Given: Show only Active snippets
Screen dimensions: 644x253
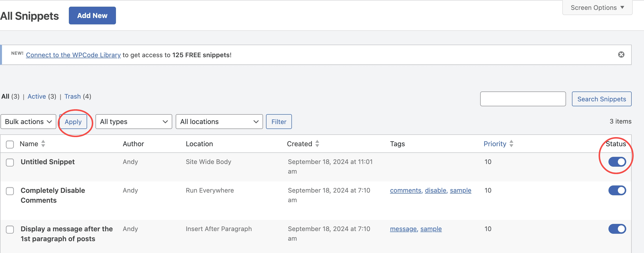Looking at the screenshot, I should click(x=37, y=96).
